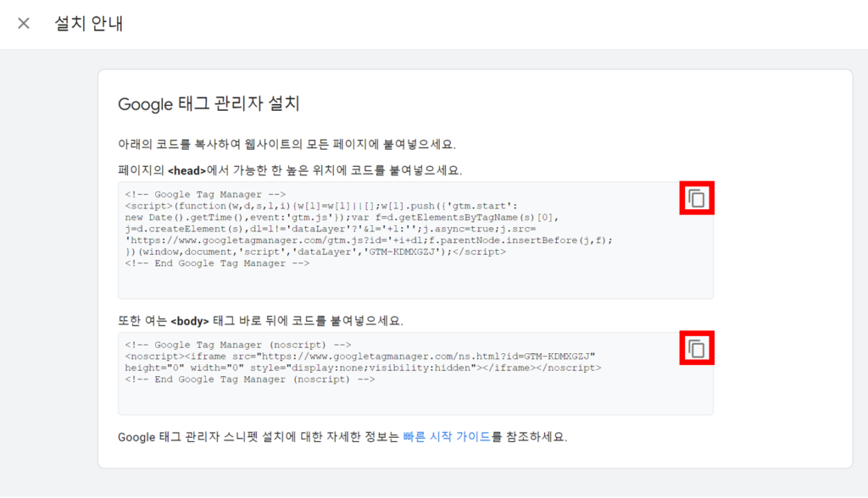
Task: Click the line starting 'new Date().getTime()'
Action: pyautogui.click(x=342, y=218)
